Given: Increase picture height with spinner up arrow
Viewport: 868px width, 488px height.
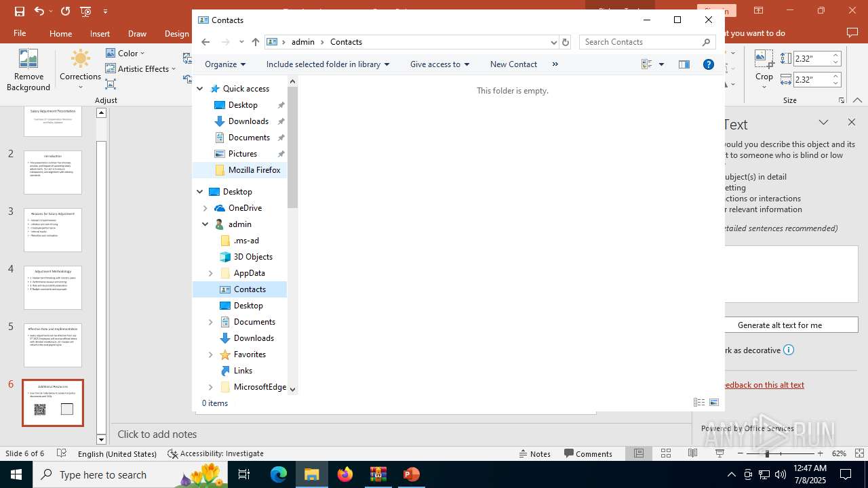Looking at the screenshot, I should pos(835,55).
